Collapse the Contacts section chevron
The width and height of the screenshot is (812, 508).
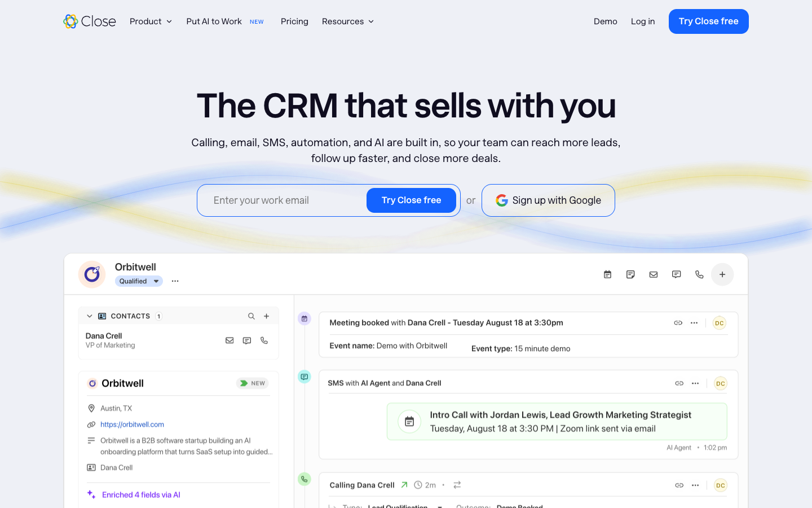coord(89,316)
